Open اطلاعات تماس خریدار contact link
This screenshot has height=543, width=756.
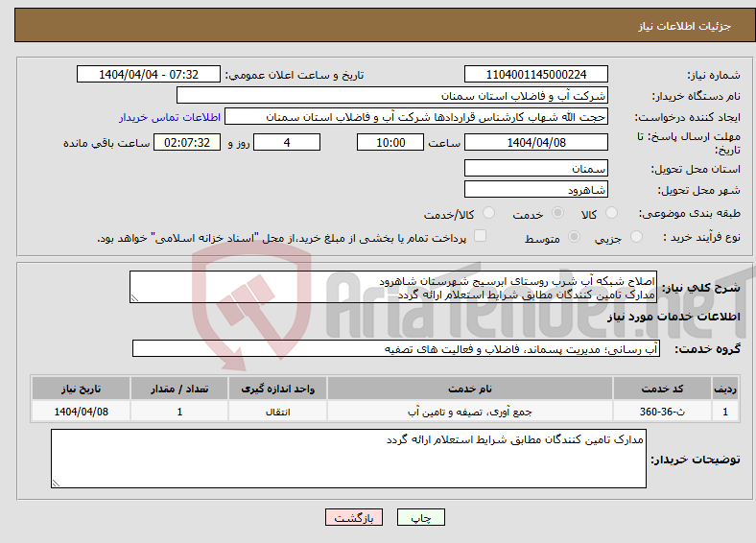169,117
